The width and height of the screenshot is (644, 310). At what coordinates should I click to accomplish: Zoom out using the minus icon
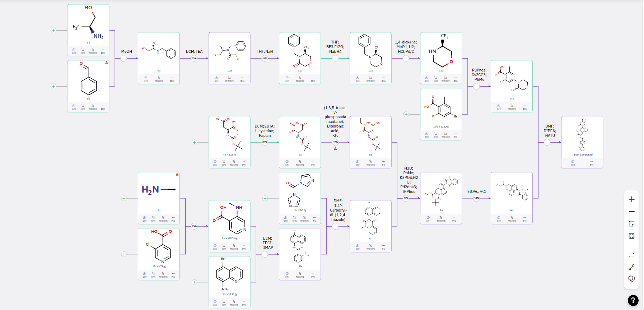631,212
